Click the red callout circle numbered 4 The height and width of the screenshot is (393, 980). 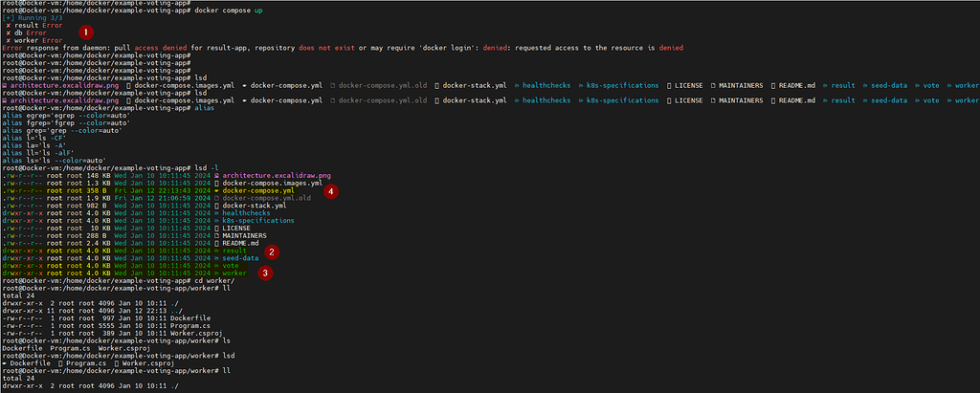(x=330, y=191)
